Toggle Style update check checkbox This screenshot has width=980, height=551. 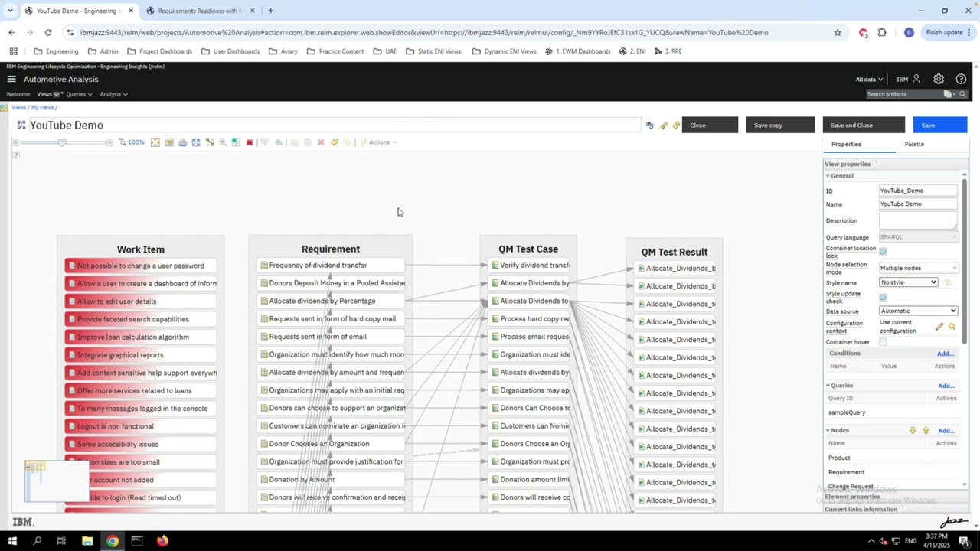pyautogui.click(x=883, y=297)
